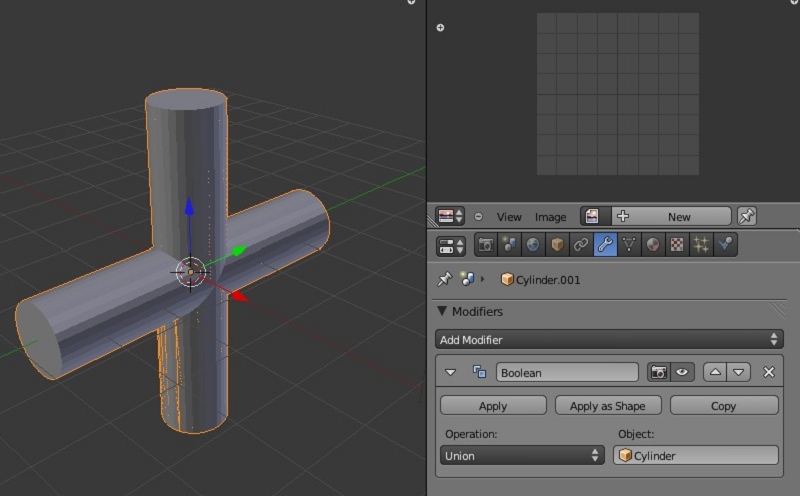800x496 pixels.
Task: Open the properties editor type selector
Action: [451, 246]
